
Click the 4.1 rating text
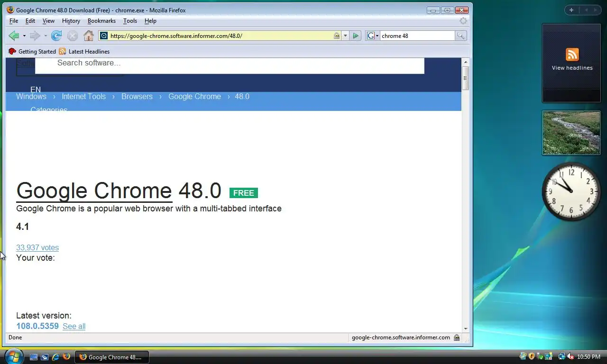point(22,227)
